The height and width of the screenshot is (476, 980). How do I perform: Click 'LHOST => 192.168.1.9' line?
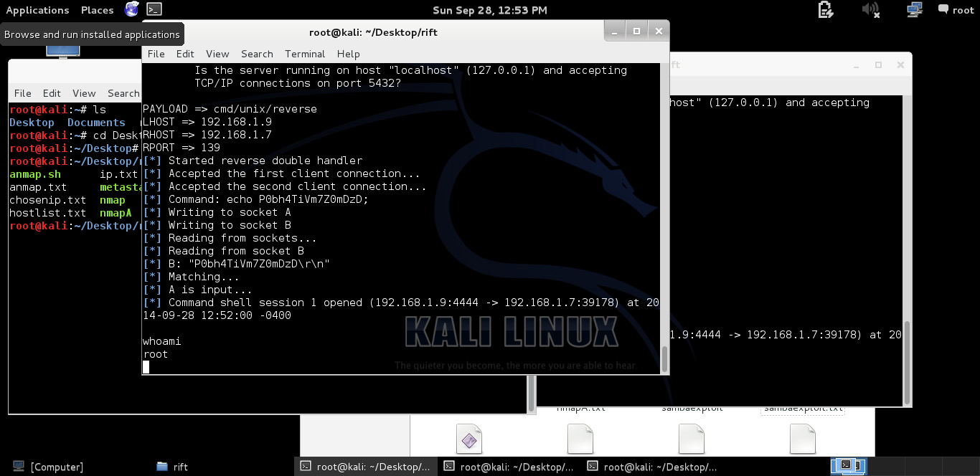coord(207,122)
